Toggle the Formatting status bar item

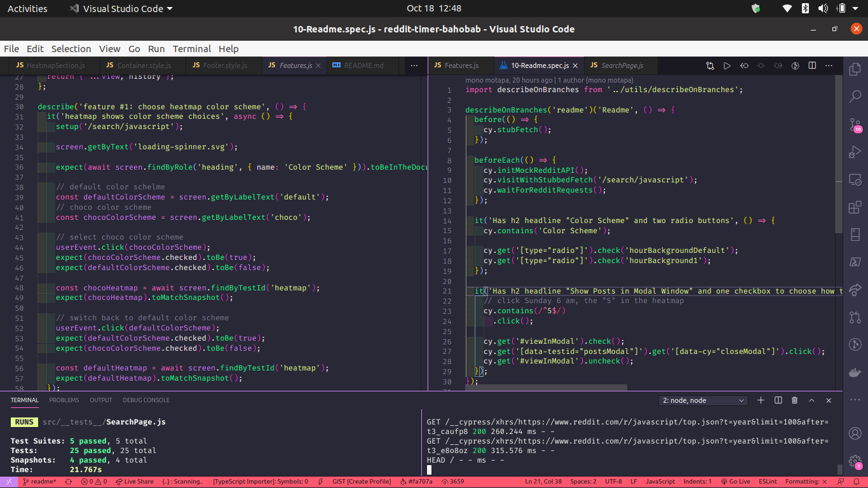pos(806,482)
